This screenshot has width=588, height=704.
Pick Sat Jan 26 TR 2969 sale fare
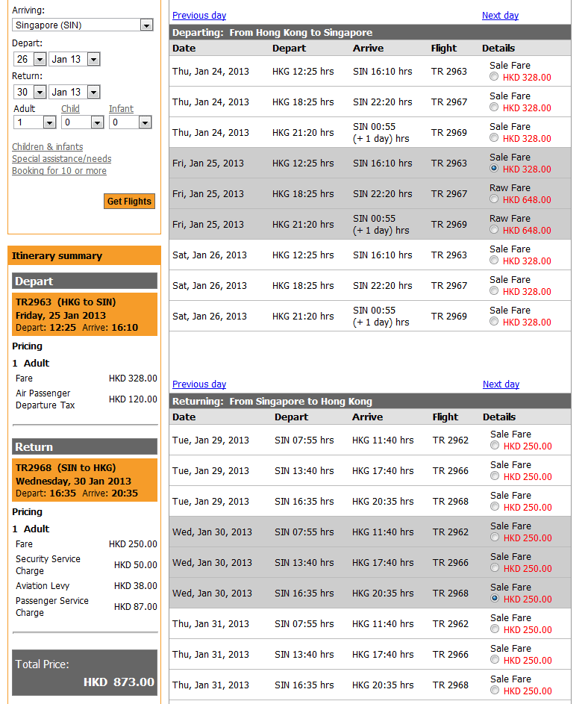click(x=494, y=322)
